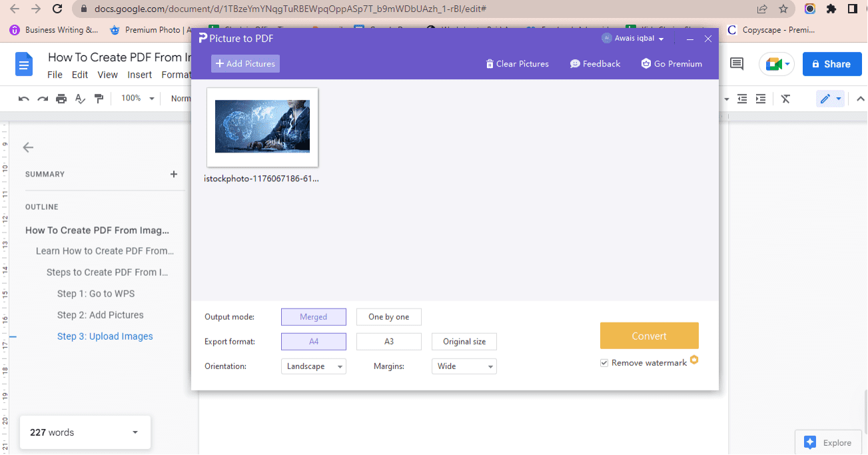Open Edit menu in Docs
Screen dimensions: 868x455
(x=80, y=75)
